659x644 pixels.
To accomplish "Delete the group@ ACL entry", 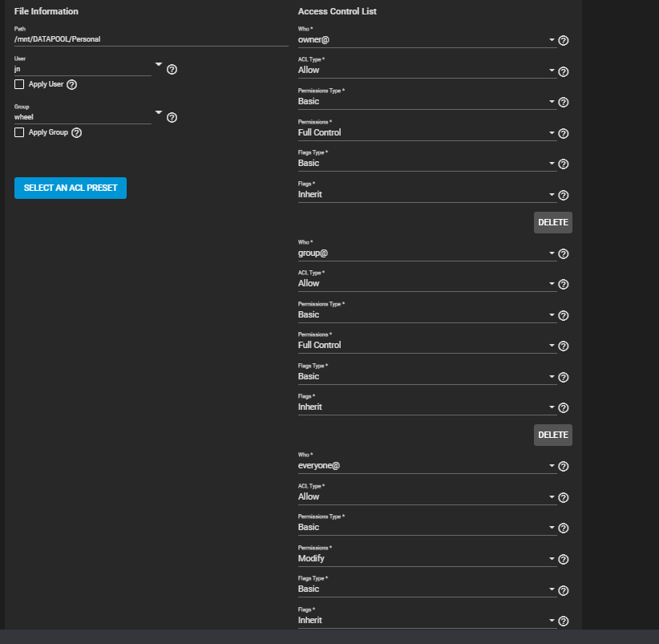I will [x=552, y=435].
